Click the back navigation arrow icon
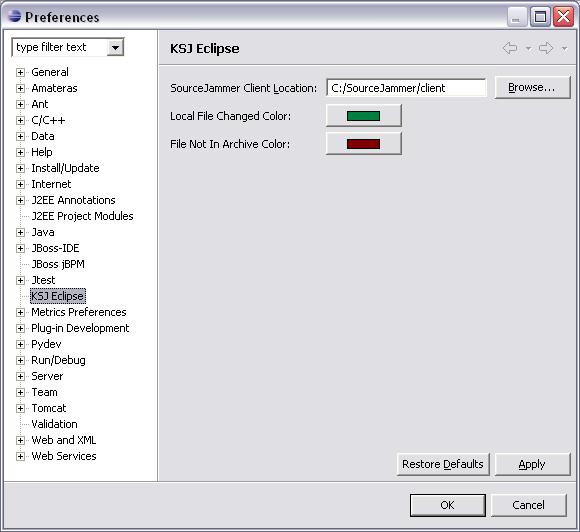This screenshot has height=532, width=580. tap(510, 48)
